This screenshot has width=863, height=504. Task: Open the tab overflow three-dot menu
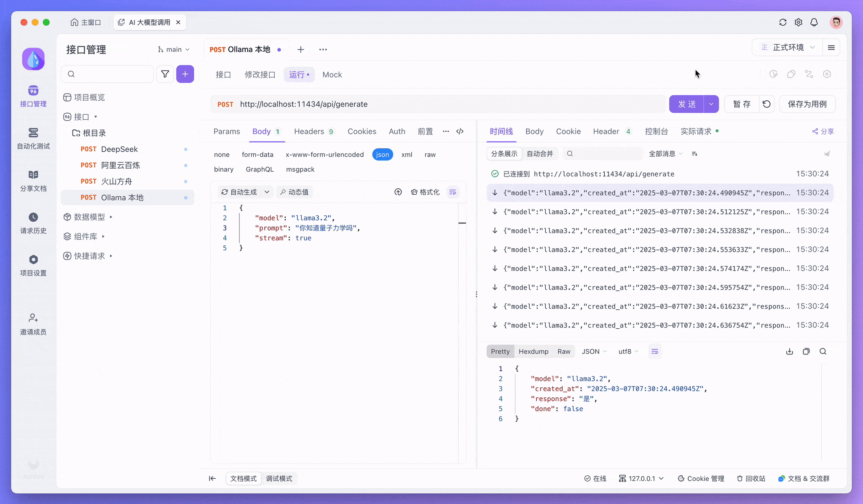323,50
